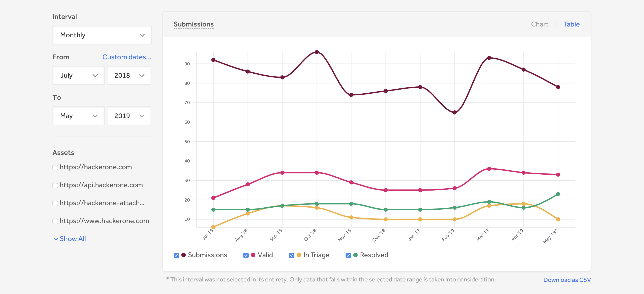Image resolution: width=644 pixels, height=294 pixels.
Task: Click the Custom dates... link
Action: 127,57
